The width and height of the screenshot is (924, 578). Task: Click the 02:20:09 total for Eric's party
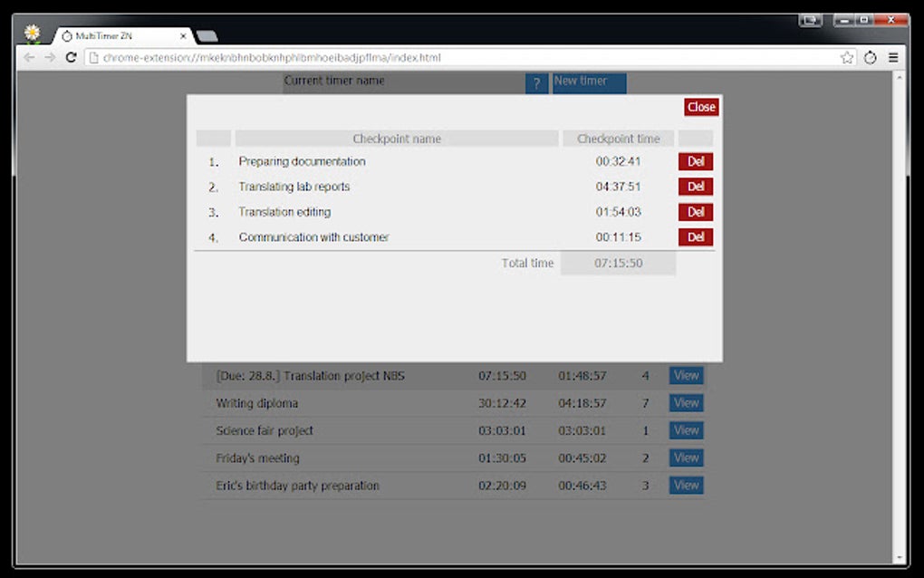(502, 486)
